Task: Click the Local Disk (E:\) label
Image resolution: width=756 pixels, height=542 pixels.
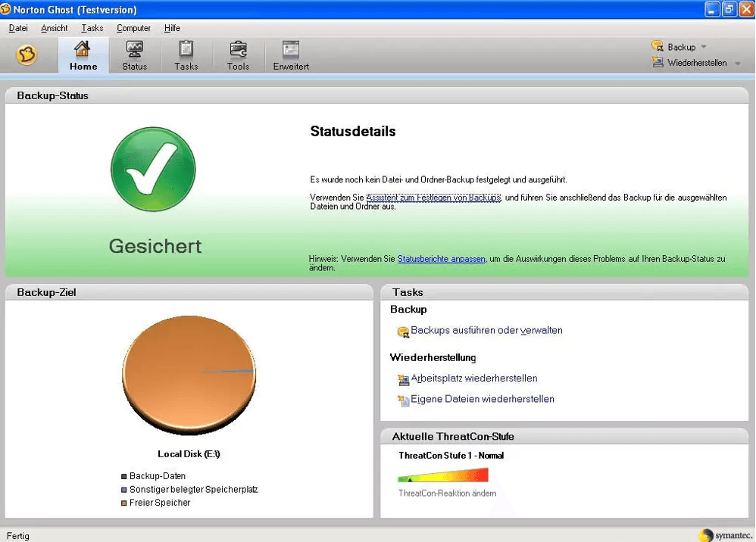Action: pos(189,454)
